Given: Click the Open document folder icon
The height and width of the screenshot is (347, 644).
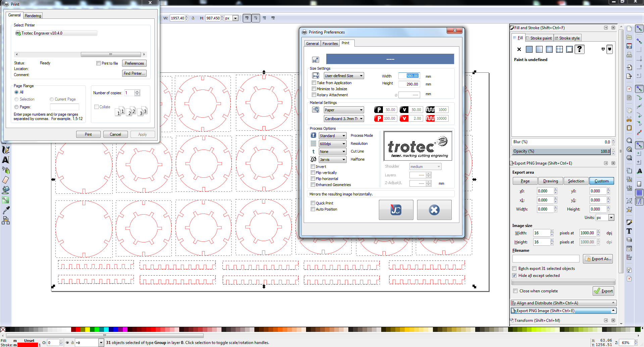Looking at the screenshot, I should coord(629,37).
